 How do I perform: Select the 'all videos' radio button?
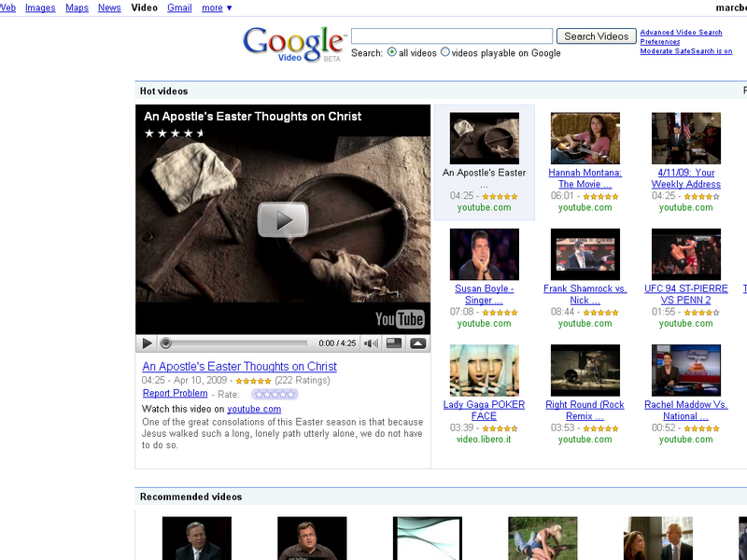coord(391,52)
